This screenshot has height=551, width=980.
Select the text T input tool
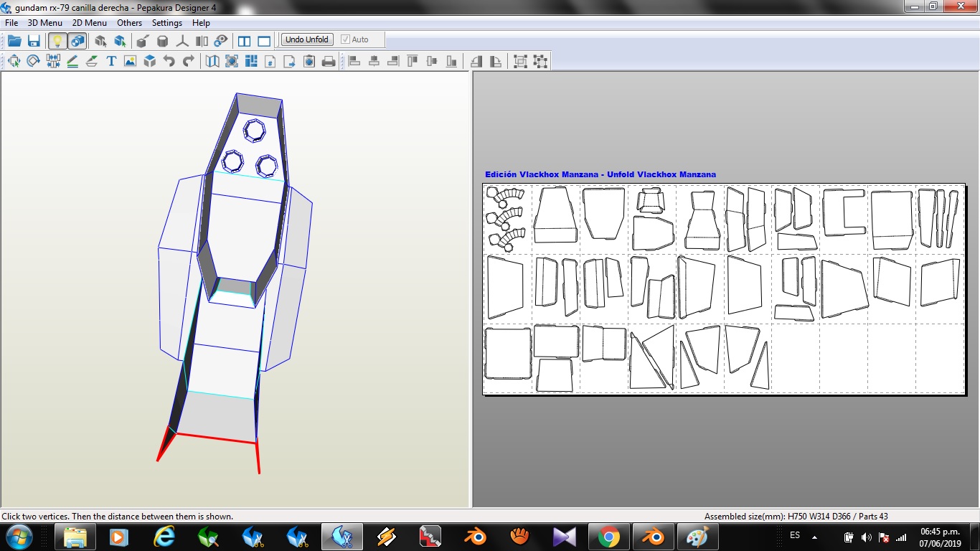[111, 61]
